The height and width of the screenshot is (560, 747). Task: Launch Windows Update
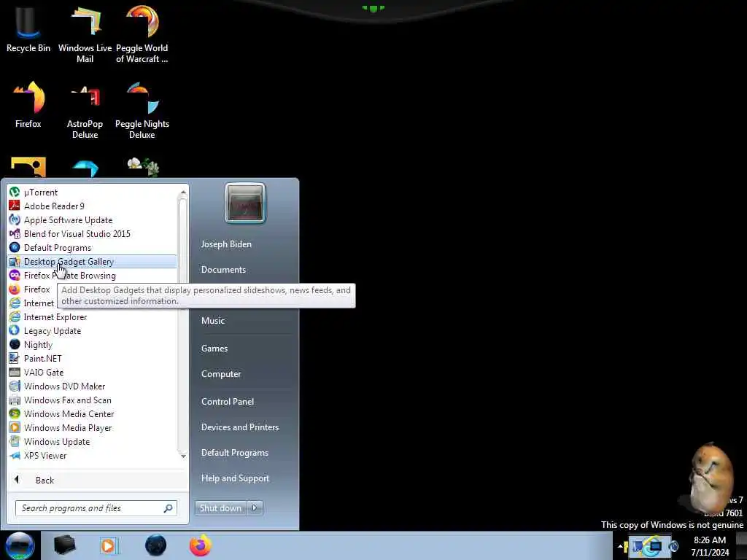pyautogui.click(x=92, y=441)
